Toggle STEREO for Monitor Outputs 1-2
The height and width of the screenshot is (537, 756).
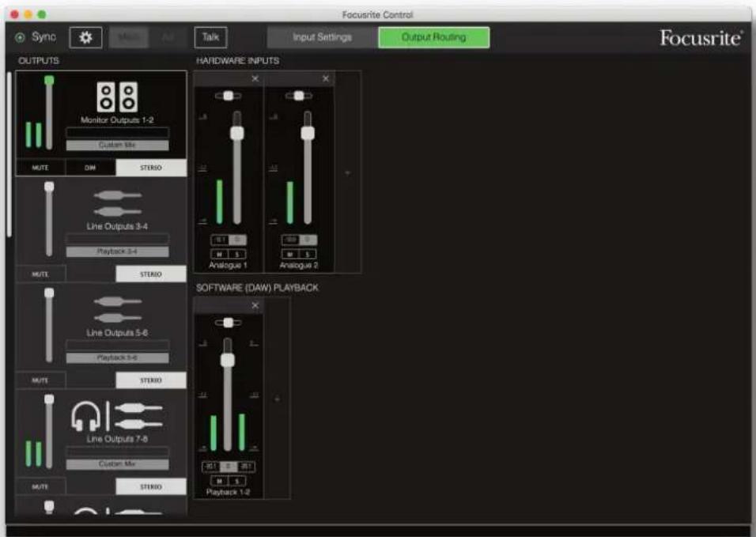(x=151, y=168)
